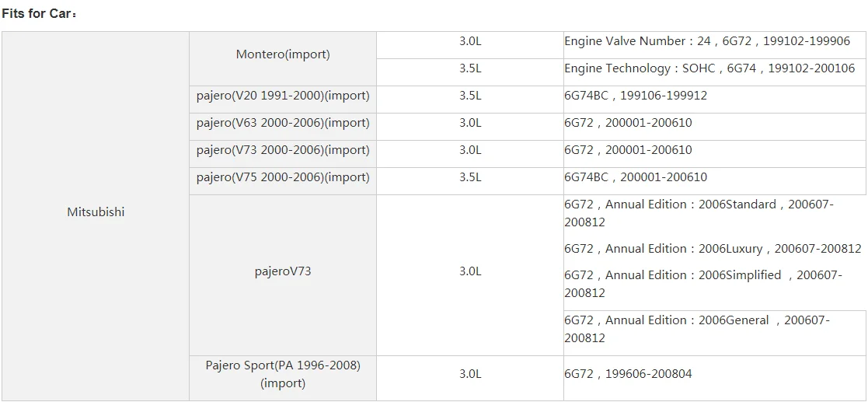The width and height of the screenshot is (868, 402).
Task: Click Engine Valve Number 24 details cell
Action: tap(706, 41)
